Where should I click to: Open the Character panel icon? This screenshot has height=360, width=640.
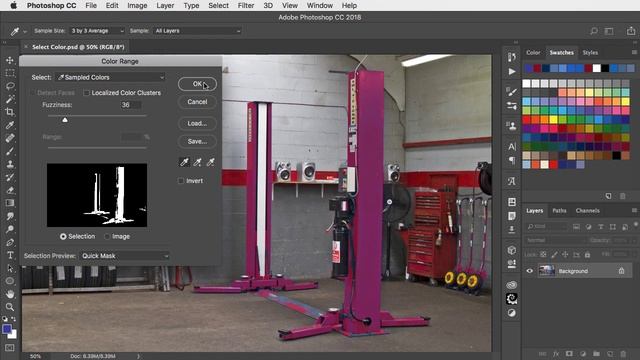tap(512, 147)
